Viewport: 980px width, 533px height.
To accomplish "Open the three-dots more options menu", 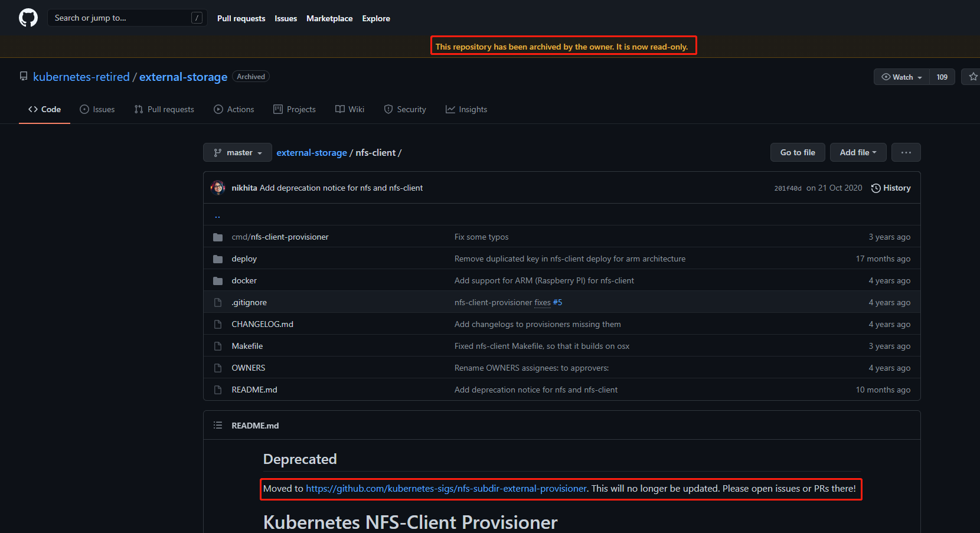I will click(906, 152).
